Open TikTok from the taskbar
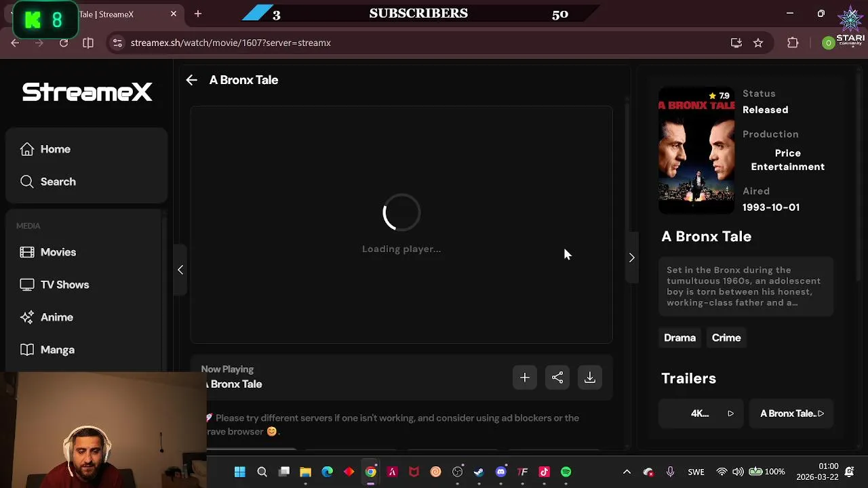The height and width of the screenshot is (488, 868). tap(544, 472)
